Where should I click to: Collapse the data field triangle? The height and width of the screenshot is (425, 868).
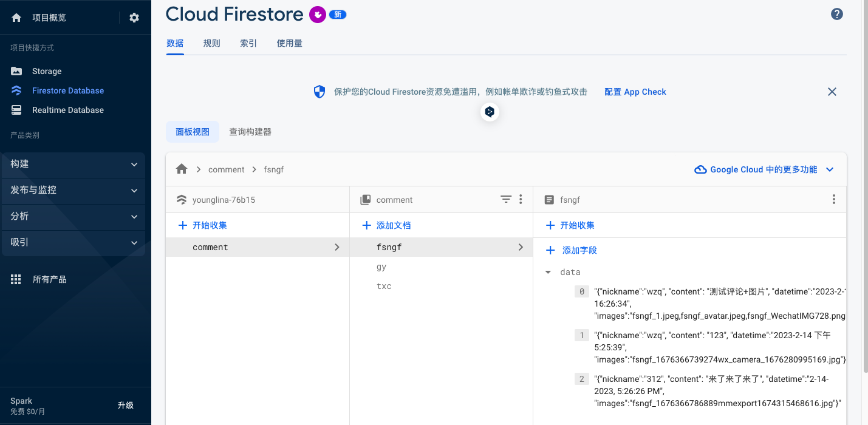click(x=548, y=273)
